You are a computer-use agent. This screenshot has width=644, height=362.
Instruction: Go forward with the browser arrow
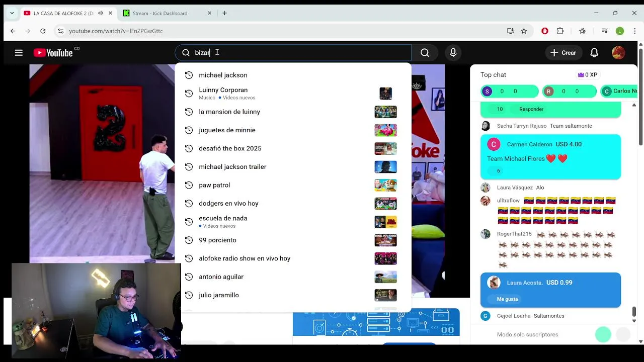28,31
